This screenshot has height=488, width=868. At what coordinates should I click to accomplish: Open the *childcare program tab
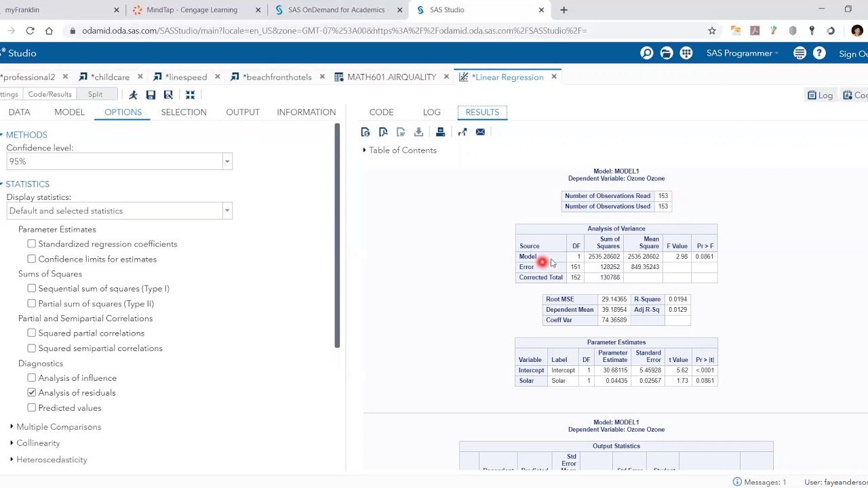pyautogui.click(x=110, y=77)
